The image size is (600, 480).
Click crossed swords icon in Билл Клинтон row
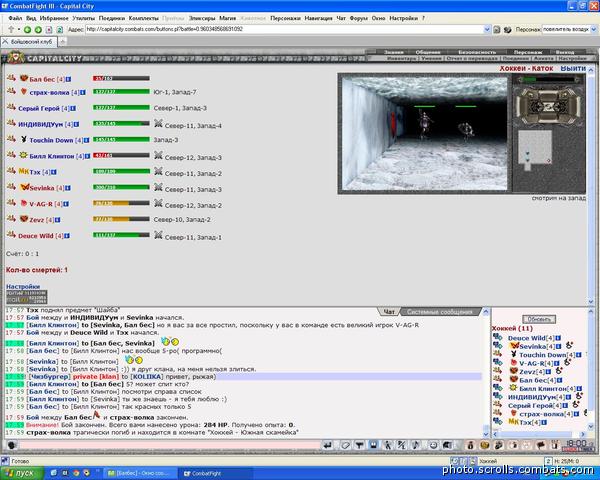pos(158,155)
